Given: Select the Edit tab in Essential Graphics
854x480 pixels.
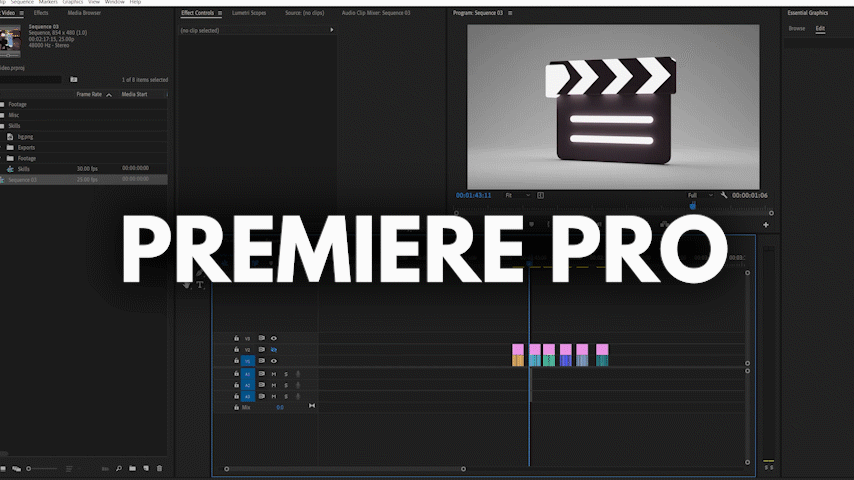Looking at the screenshot, I should tap(820, 28).
